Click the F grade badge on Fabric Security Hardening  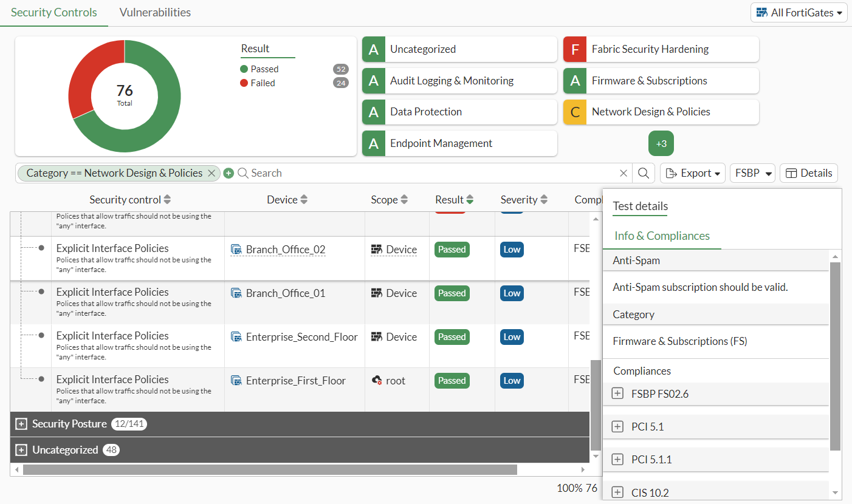(575, 49)
